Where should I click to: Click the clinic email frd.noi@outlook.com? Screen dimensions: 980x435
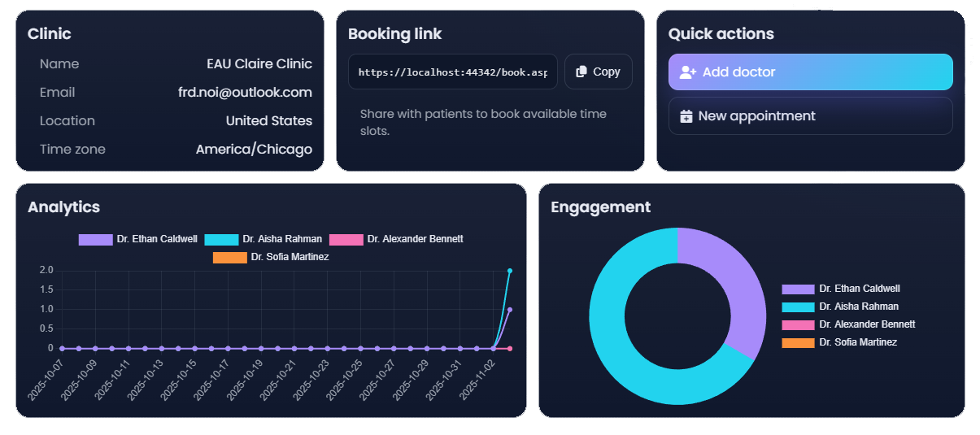(245, 92)
